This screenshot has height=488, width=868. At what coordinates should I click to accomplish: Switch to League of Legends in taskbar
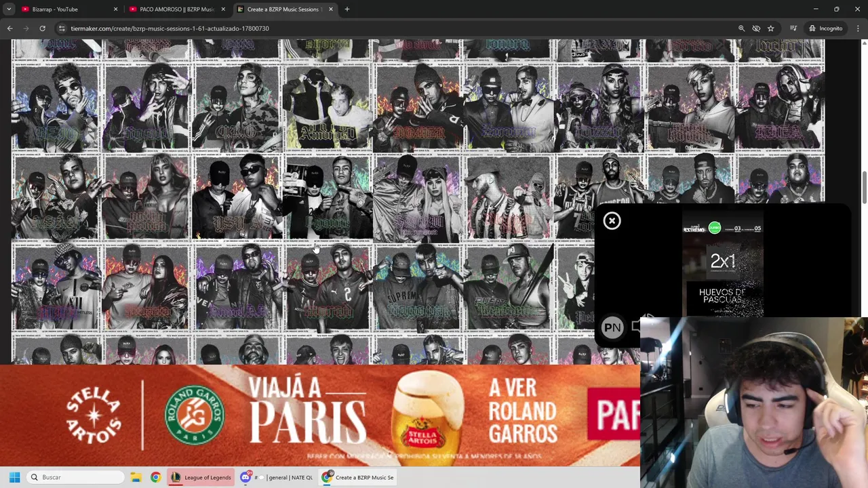click(201, 477)
